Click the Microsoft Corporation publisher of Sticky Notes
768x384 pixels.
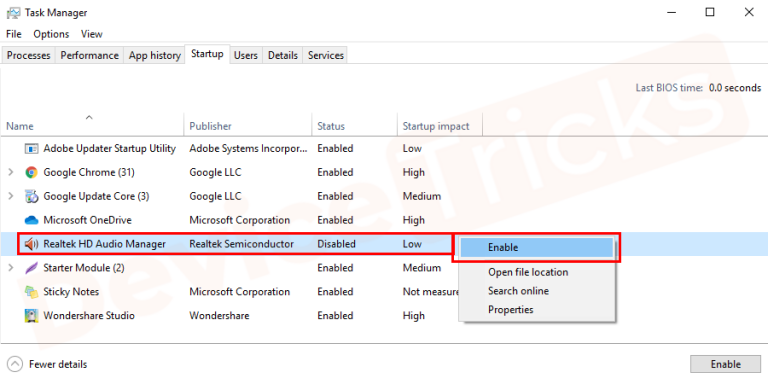pos(240,292)
